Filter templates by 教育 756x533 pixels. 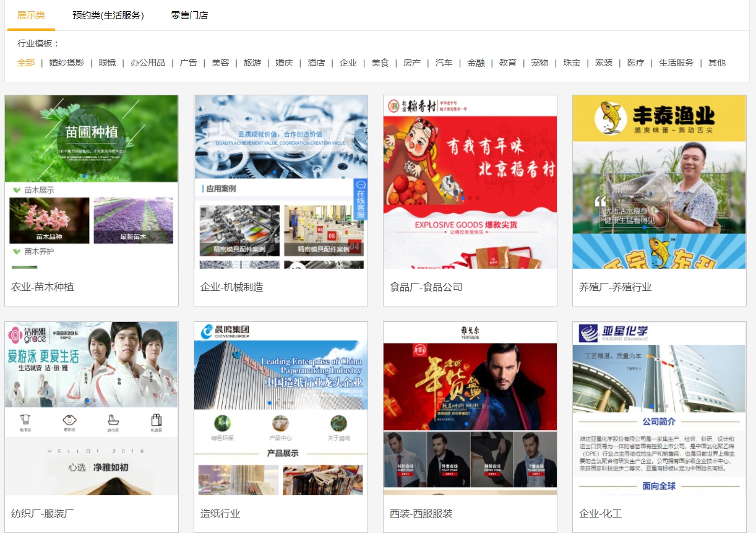click(508, 63)
